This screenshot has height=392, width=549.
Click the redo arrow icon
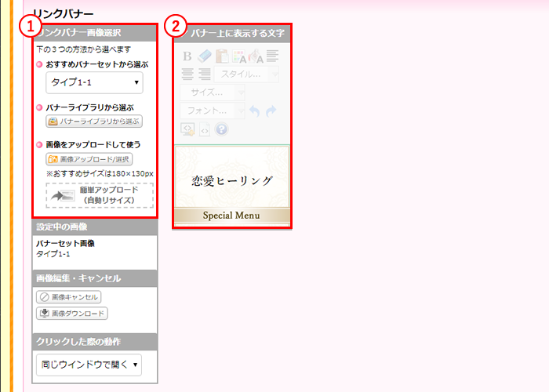pos(271,111)
